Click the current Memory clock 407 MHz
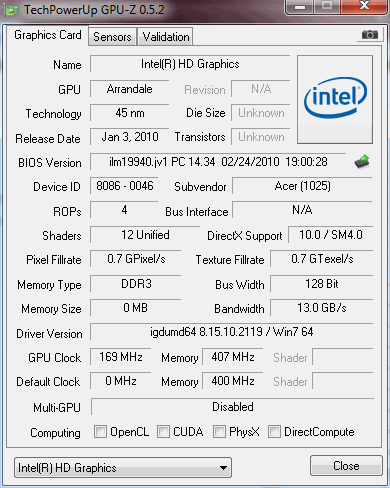390x488 pixels. pos(233,357)
